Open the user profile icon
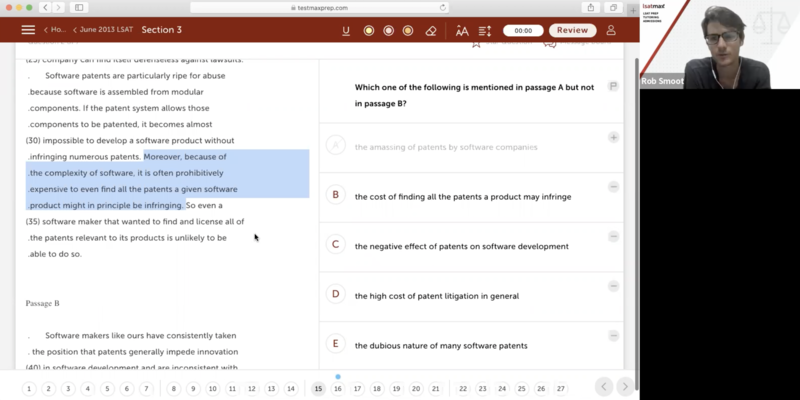Screen dimensions: 800x400 coord(611,30)
